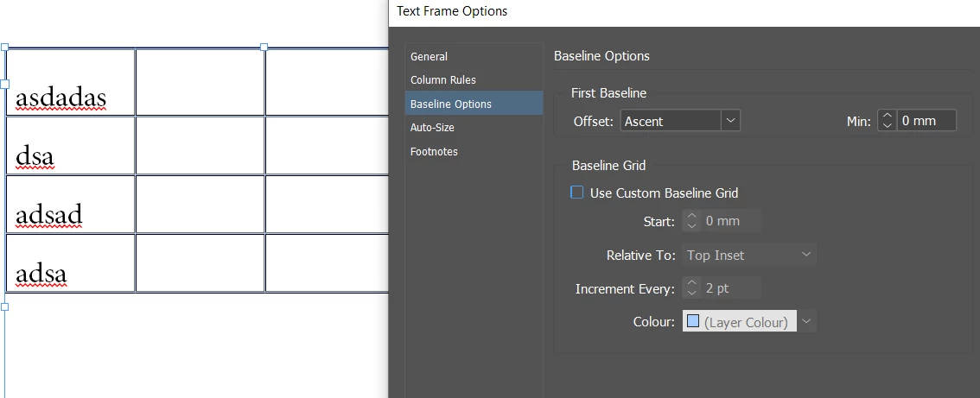Select Baseline Options in the sidebar

pos(450,104)
